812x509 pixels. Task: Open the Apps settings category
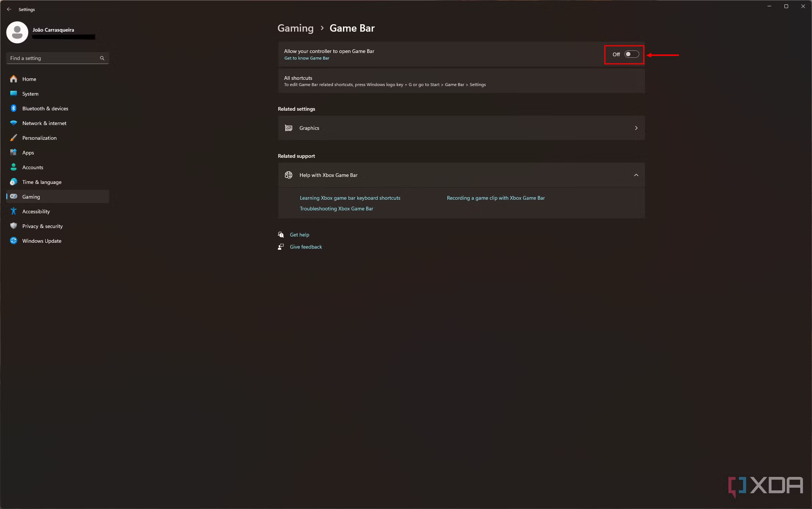pyautogui.click(x=58, y=152)
